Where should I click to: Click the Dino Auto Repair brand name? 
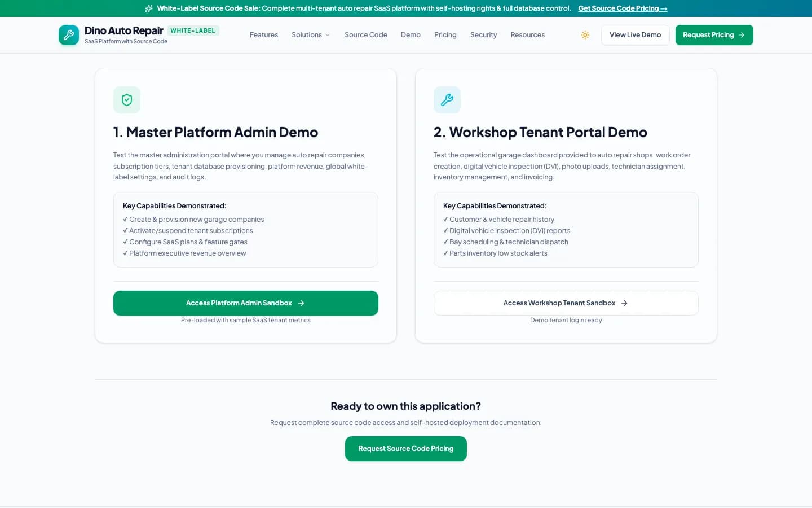tap(124, 30)
